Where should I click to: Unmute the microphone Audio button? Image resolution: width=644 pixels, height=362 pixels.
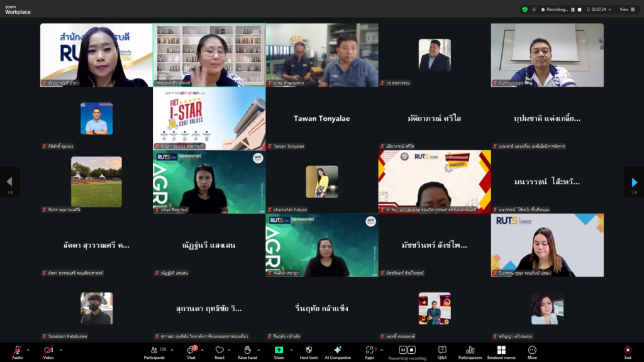17,351
